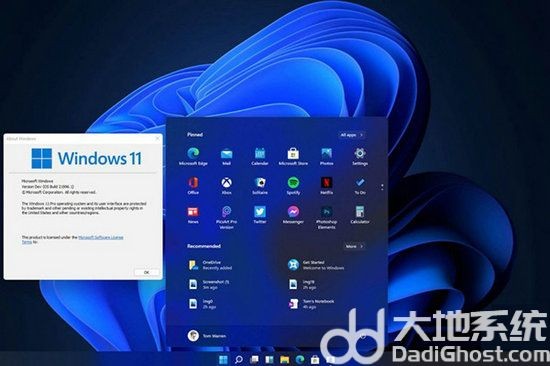This screenshot has height=366, width=550.
Task: Open the Settings gear app
Action: (x=360, y=156)
